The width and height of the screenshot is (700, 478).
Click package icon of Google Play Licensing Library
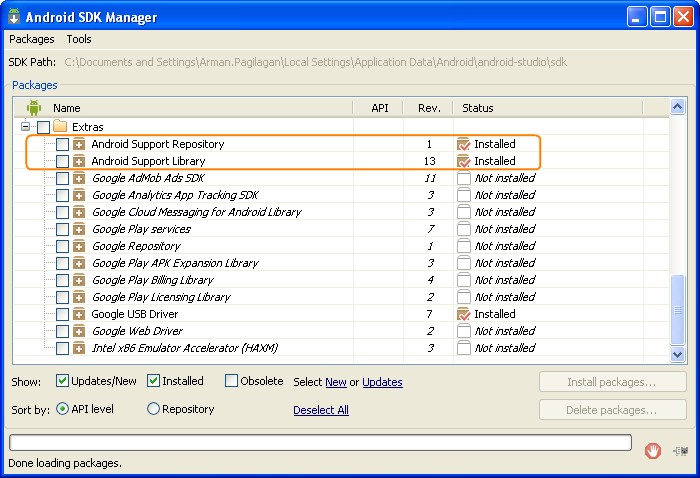pos(79,297)
